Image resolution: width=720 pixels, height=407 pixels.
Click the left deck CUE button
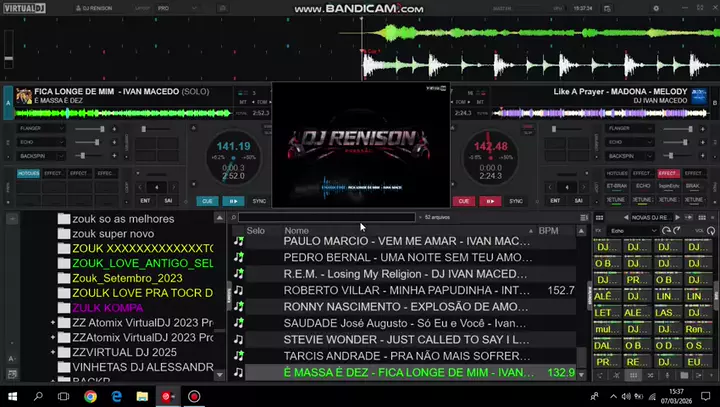point(207,201)
